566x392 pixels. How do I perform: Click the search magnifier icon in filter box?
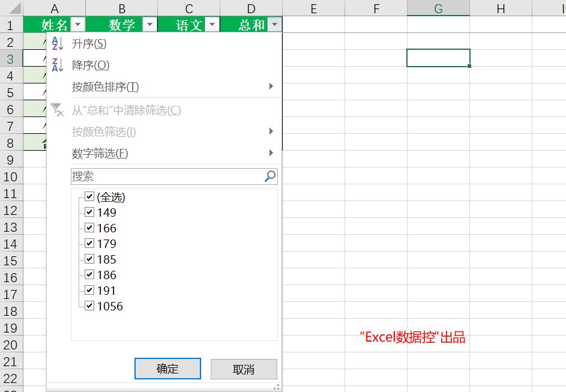[269, 176]
